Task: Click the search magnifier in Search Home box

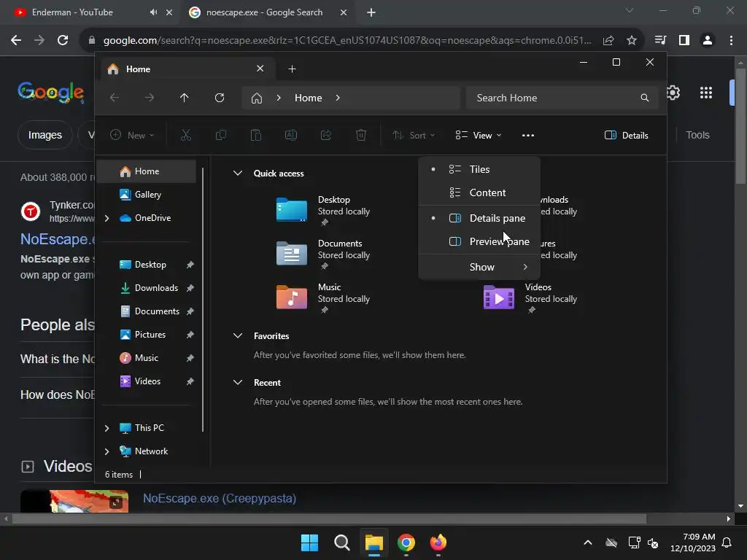Action: [645, 98]
